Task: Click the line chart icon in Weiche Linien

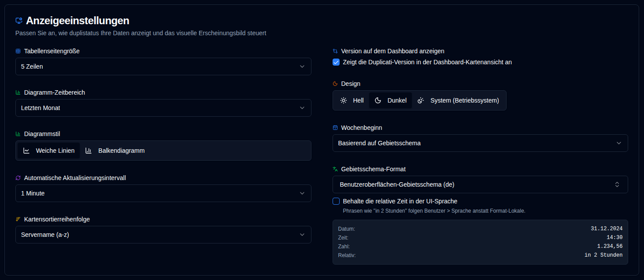Action: [x=26, y=151]
